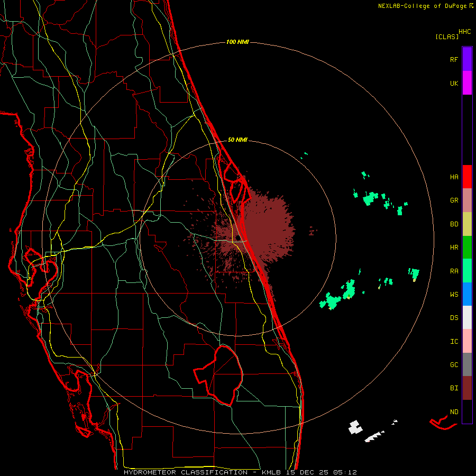Click the white dry snow echo block
The width and height of the screenshot is (476, 476).
point(355,427)
